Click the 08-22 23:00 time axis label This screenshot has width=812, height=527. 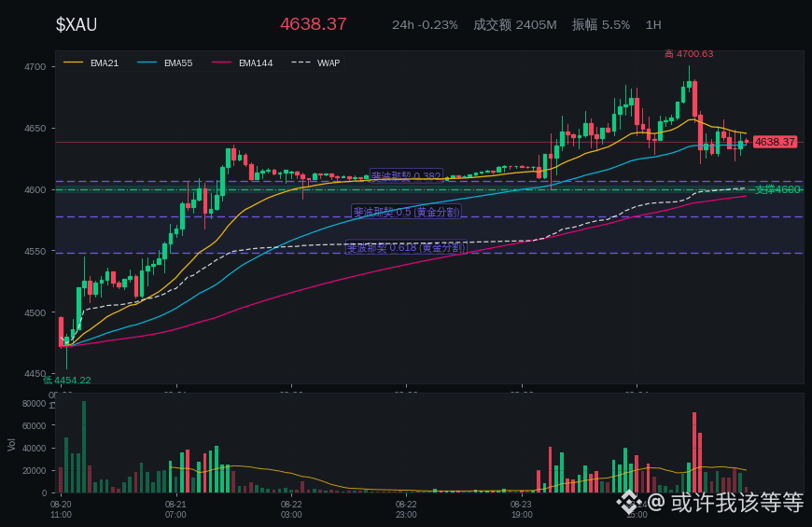click(x=407, y=509)
